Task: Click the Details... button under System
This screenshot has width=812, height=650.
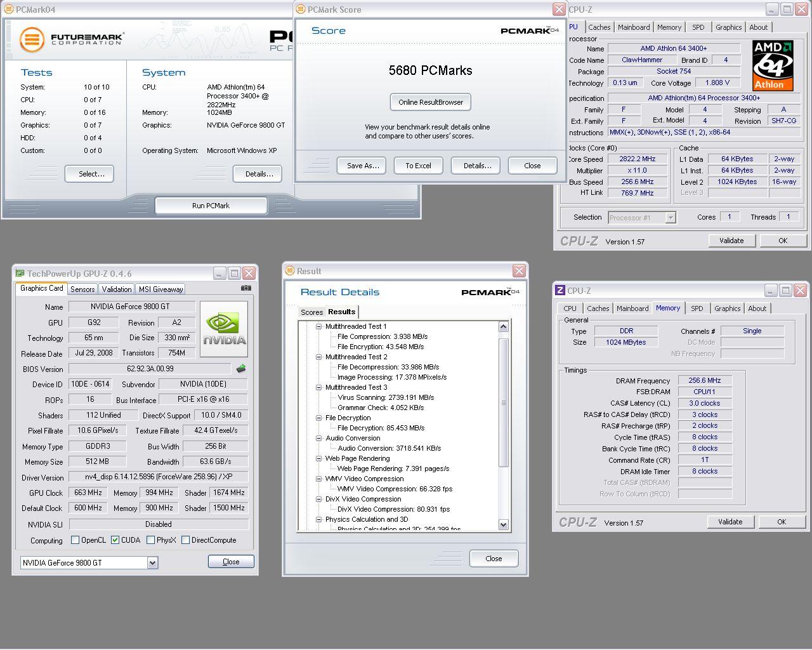Action: pos(259,174)
